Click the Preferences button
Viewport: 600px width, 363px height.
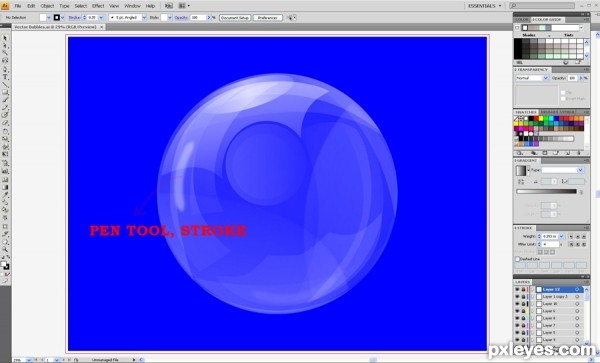tap(267, 18)
